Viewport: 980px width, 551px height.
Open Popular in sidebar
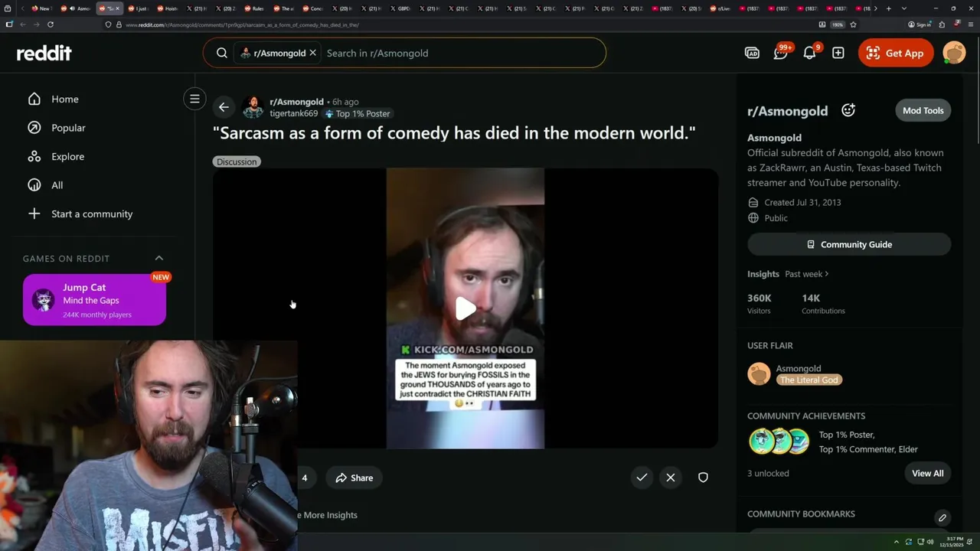pyautogui.click(x=68, y=128)
